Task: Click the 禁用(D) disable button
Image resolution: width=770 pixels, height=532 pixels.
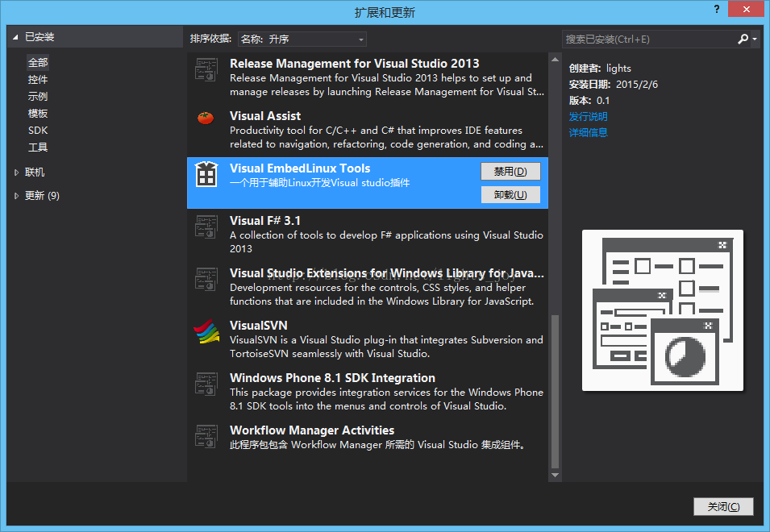Action: point(510,171)
